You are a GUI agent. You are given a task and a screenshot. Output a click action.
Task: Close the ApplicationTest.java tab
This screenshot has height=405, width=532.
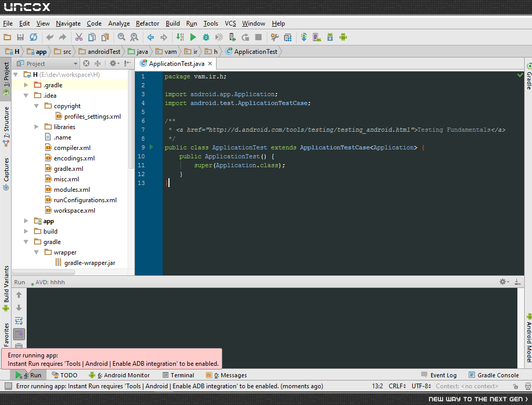pyautogui.click(x=210, y=64)
